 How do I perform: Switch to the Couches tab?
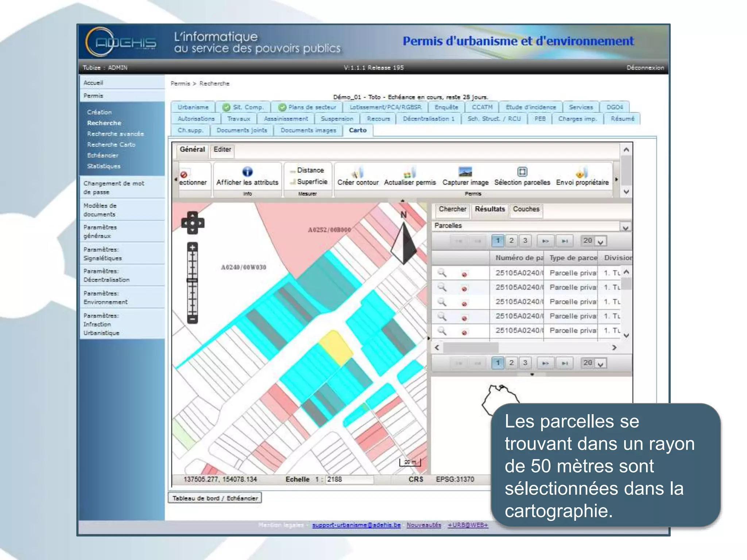[x=526, y=209]
